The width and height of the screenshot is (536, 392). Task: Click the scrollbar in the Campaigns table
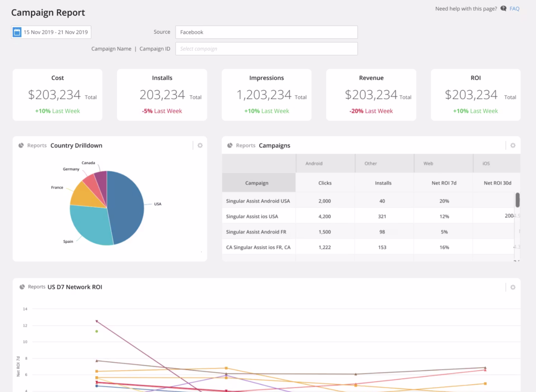(x=518, y=200)
